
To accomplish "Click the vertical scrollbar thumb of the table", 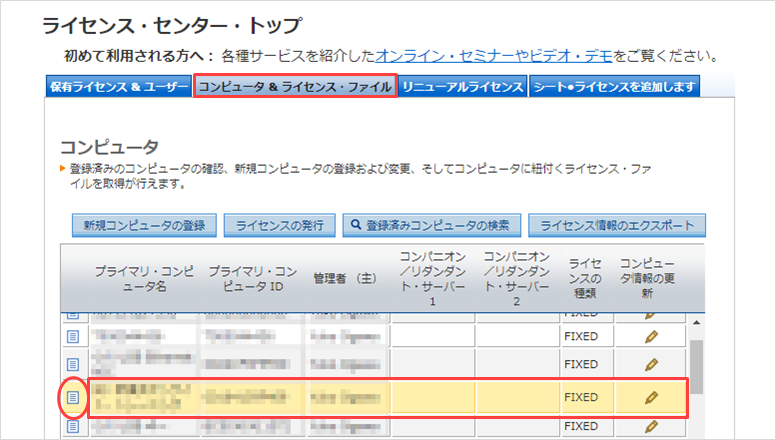I will point(696,367).
